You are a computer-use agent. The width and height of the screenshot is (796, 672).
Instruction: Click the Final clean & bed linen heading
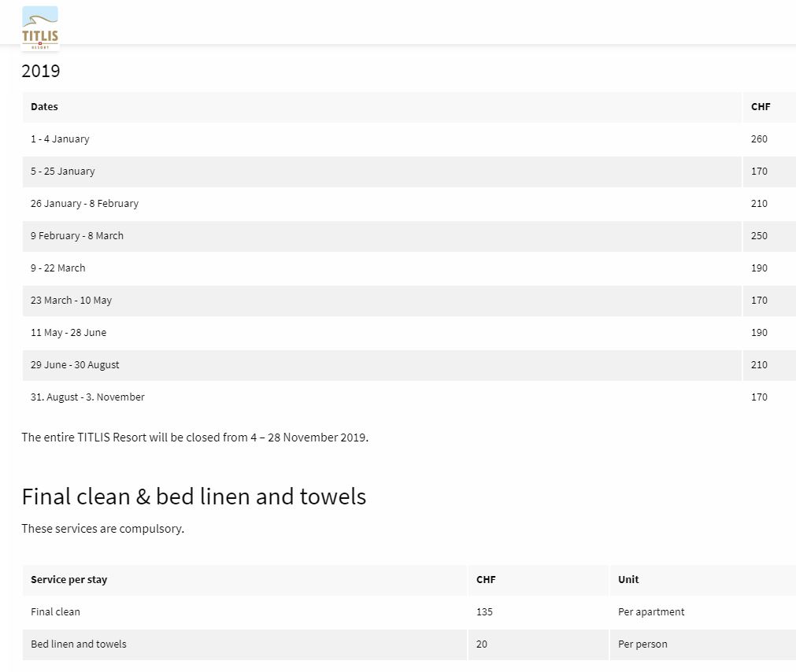(x=194, y=497)
